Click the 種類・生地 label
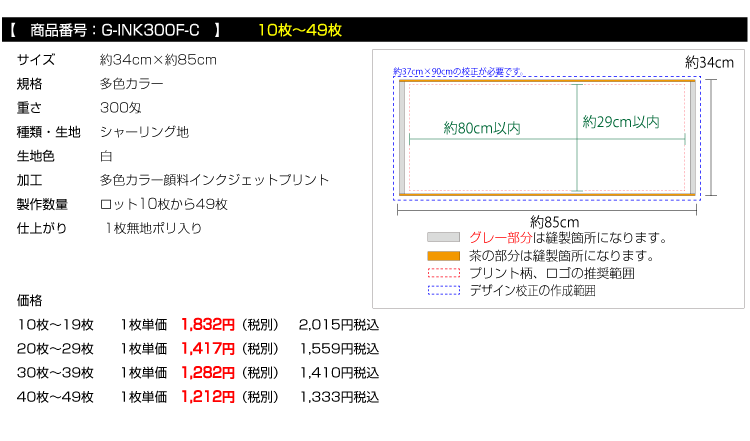 49,132
